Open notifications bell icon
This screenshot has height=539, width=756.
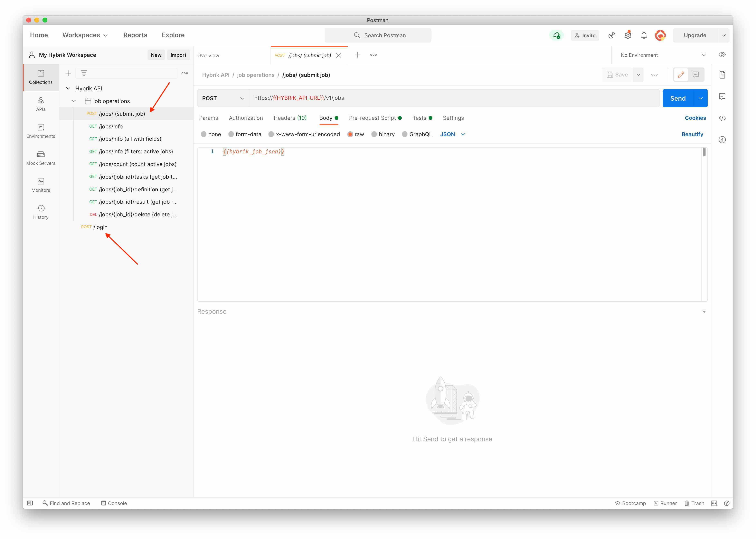click(644, 35)
